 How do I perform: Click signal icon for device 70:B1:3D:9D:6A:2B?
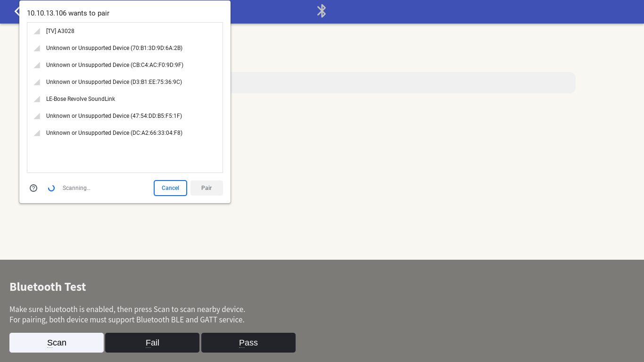[x=37, y=49]
